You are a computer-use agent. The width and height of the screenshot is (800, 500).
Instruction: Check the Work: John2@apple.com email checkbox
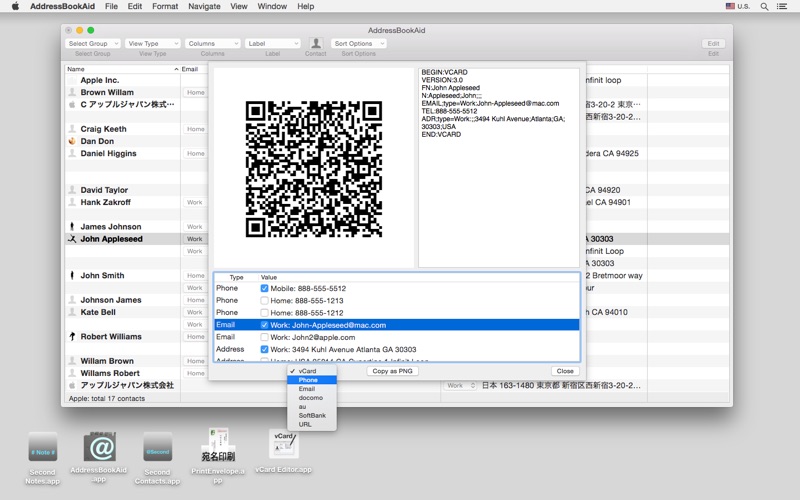[x=265, y=337]
